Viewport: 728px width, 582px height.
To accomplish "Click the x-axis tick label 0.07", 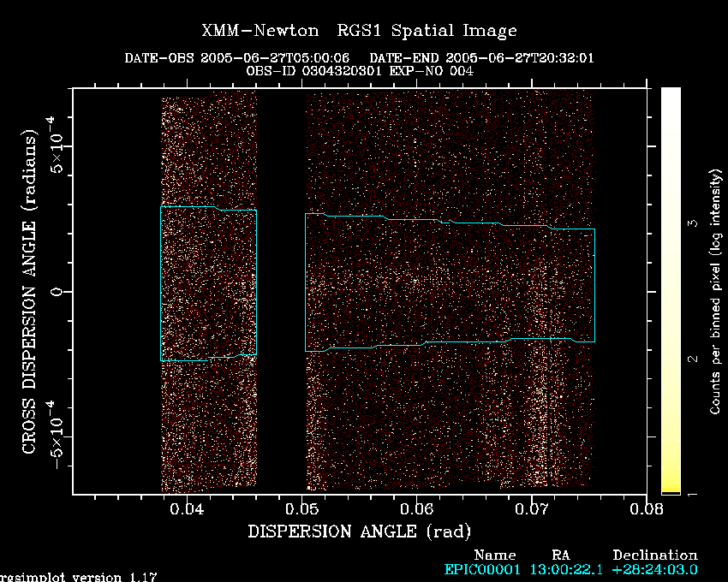I will (532, 509).
